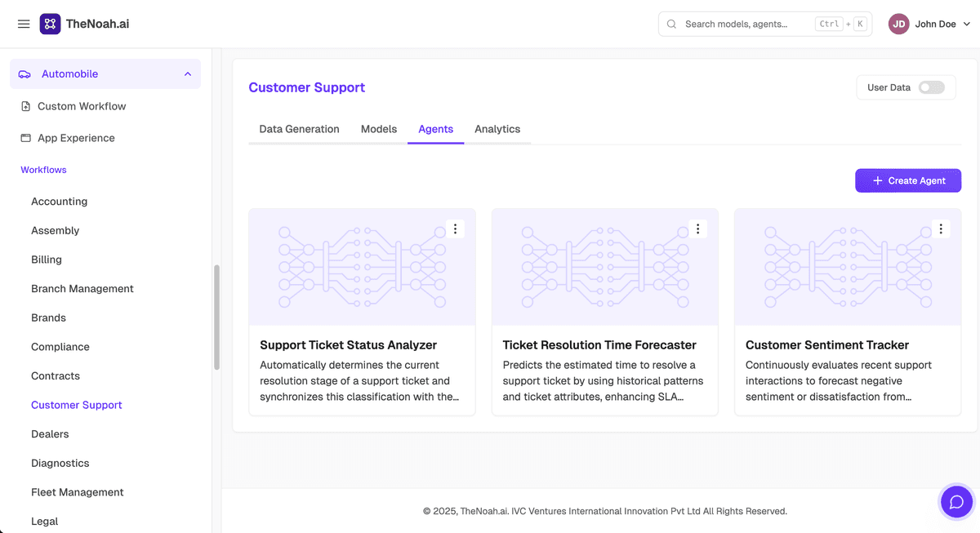Click the Workflows section label

(x=43, y=170)
